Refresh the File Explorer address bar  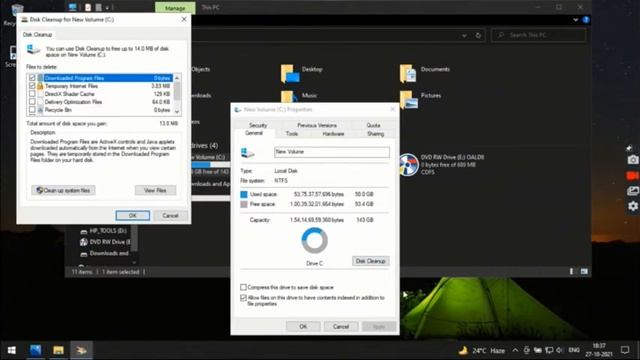478,36
